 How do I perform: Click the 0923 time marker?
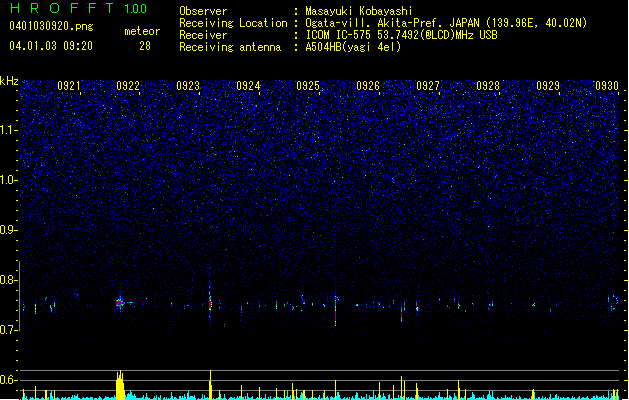click(188, 86)
